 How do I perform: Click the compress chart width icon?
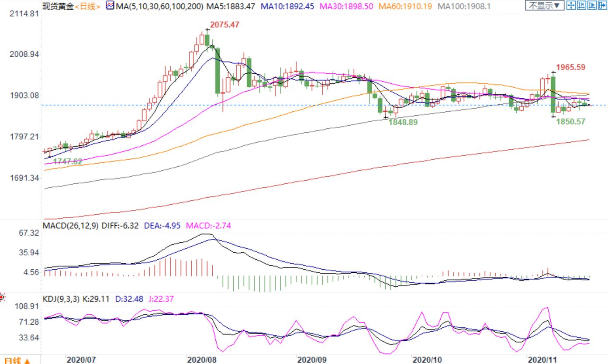581,5
